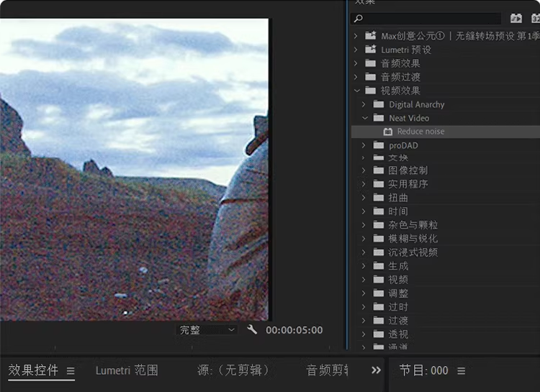
Task: Click the accelerated effects filter icon
Action: pos(516,18)
